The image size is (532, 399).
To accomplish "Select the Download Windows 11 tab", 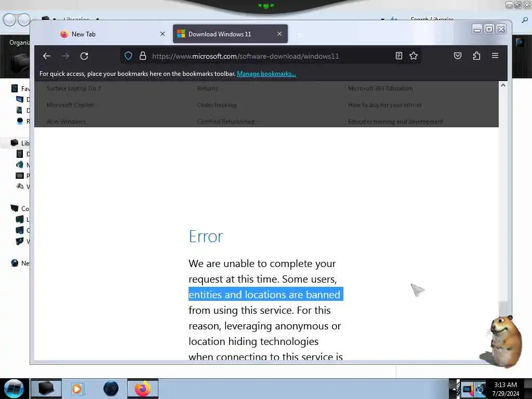I will coord(230,34).
